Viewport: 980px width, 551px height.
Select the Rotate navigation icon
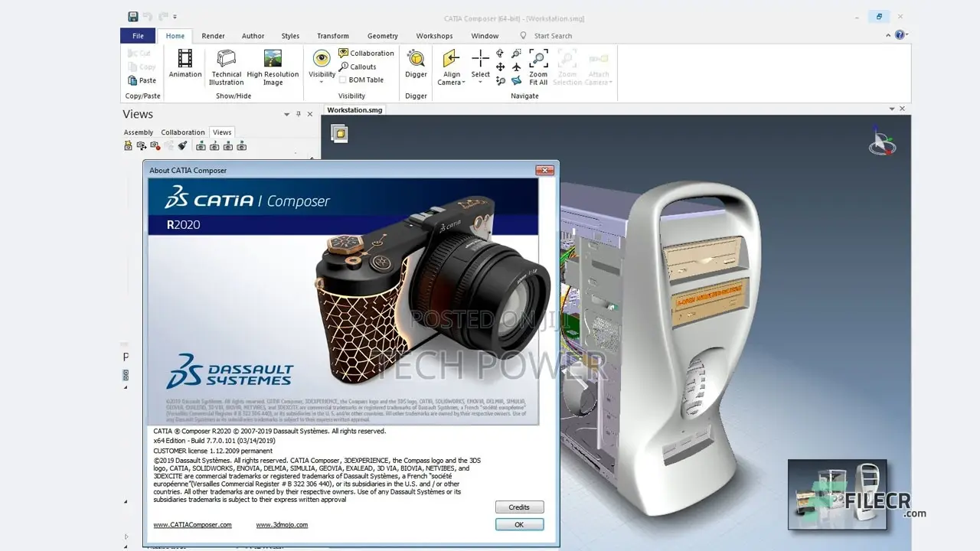tap(500, 54)
